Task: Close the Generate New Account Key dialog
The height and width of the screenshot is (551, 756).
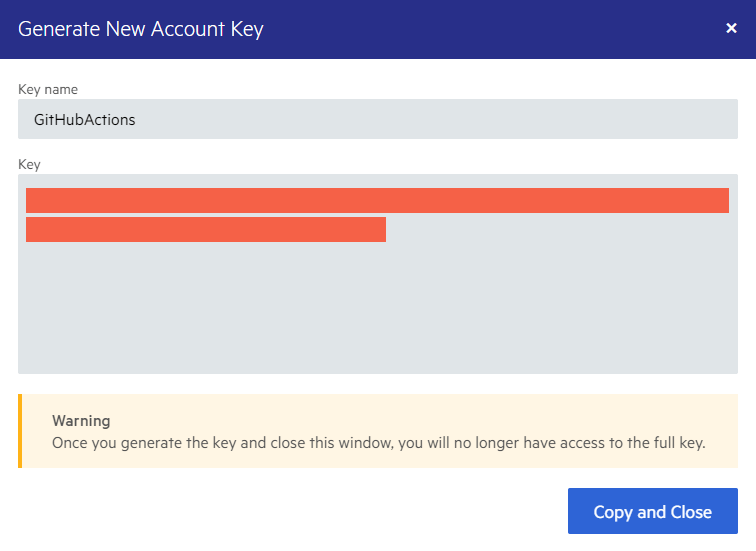Action: tap(731, 28)
